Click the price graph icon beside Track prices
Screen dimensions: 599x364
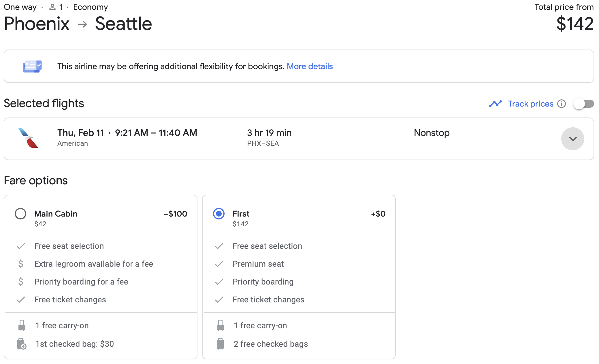click(496, 104)
